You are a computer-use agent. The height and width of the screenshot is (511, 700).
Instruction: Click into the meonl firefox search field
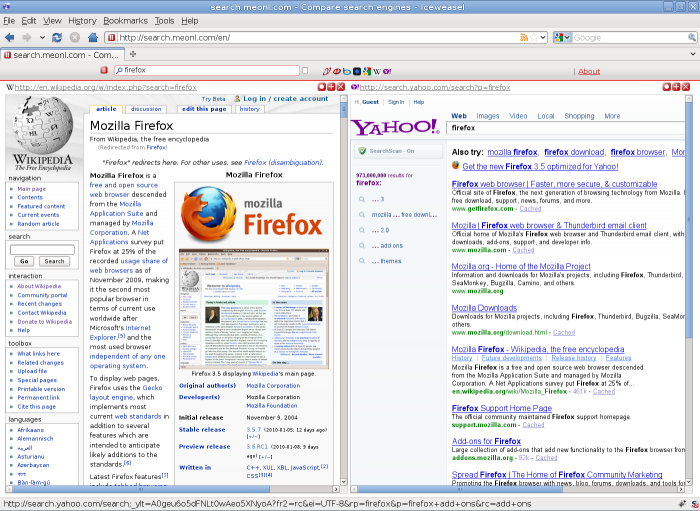coord(207,70)
